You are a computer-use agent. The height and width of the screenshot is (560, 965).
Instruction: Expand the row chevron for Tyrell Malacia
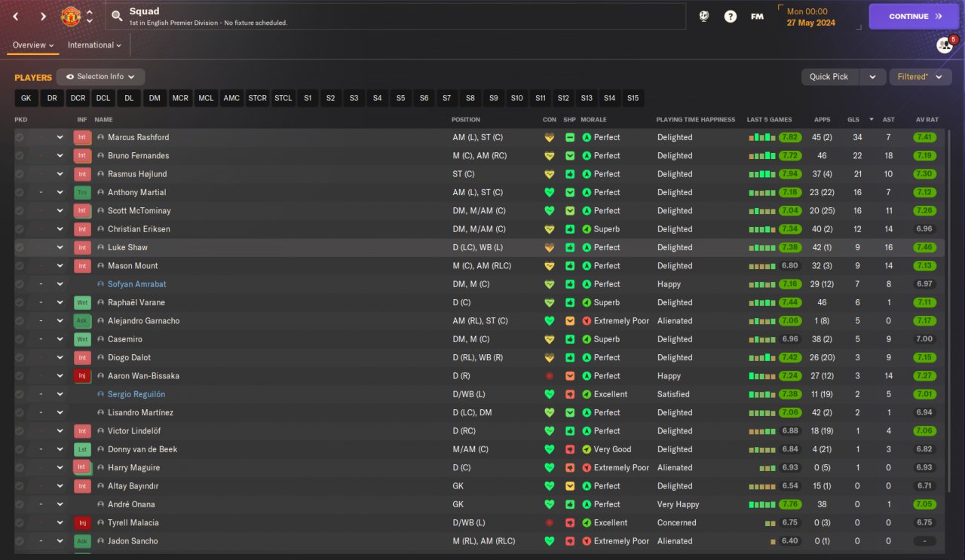click(60, 522)
